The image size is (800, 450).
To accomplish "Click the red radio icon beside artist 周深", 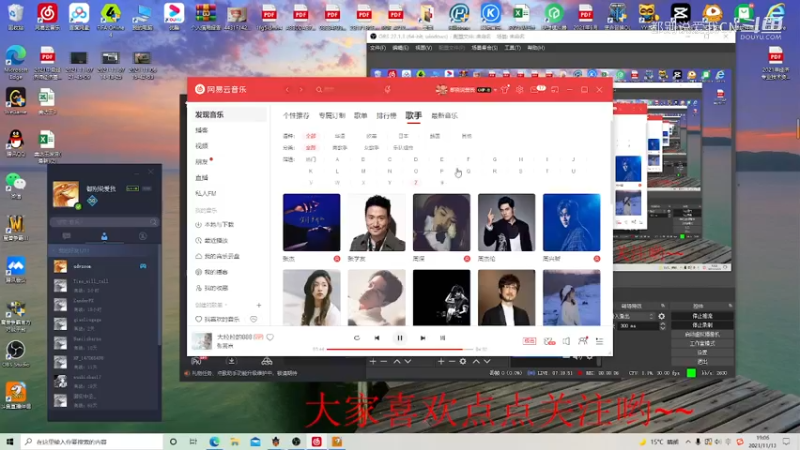I will (467, 259).
